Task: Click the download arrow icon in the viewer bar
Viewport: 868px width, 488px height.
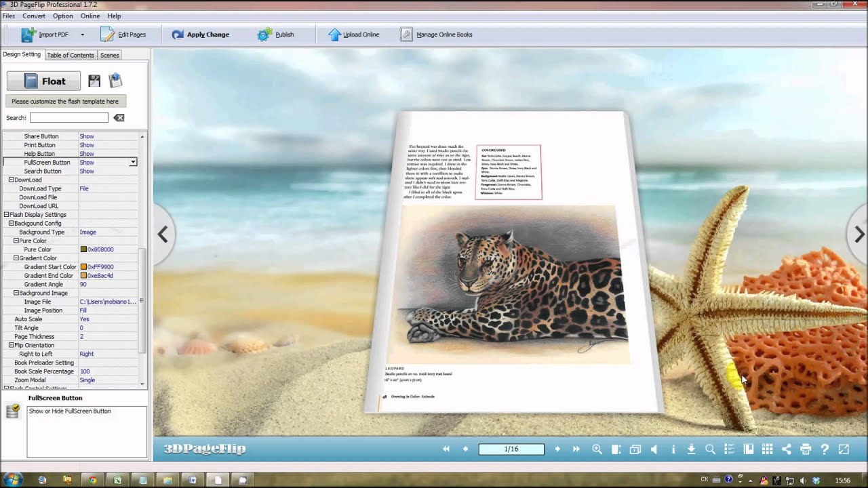Action: click(691, 449)
